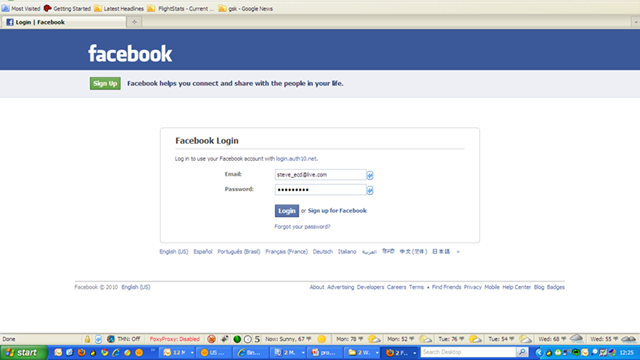Show more languages arrow
The image size is (640, 360).
pos(458,252)
